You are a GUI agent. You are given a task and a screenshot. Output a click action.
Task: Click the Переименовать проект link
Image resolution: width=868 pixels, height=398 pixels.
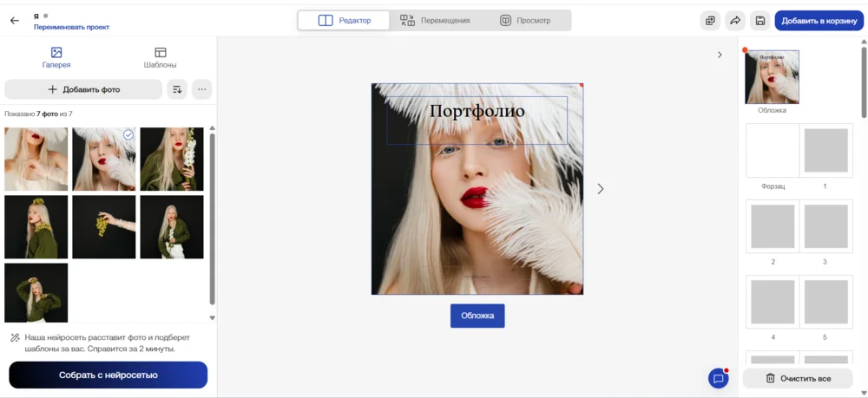[x=71, y=27]
